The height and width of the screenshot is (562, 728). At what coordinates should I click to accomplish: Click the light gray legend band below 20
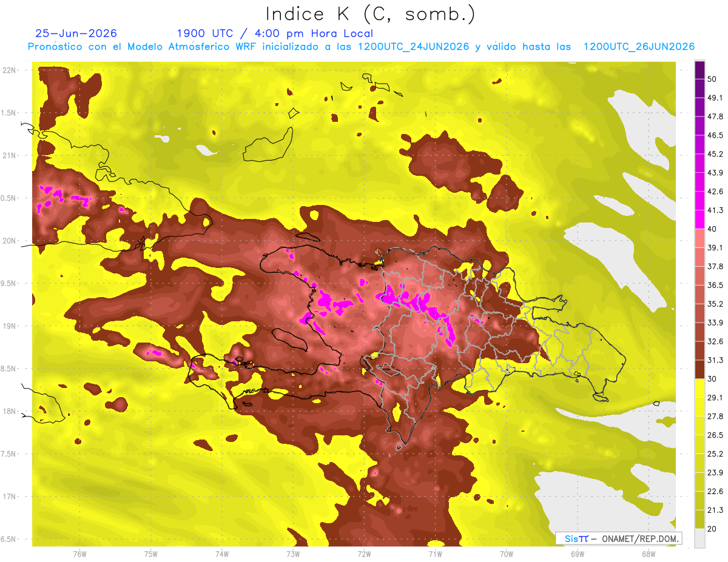[699, 538]
